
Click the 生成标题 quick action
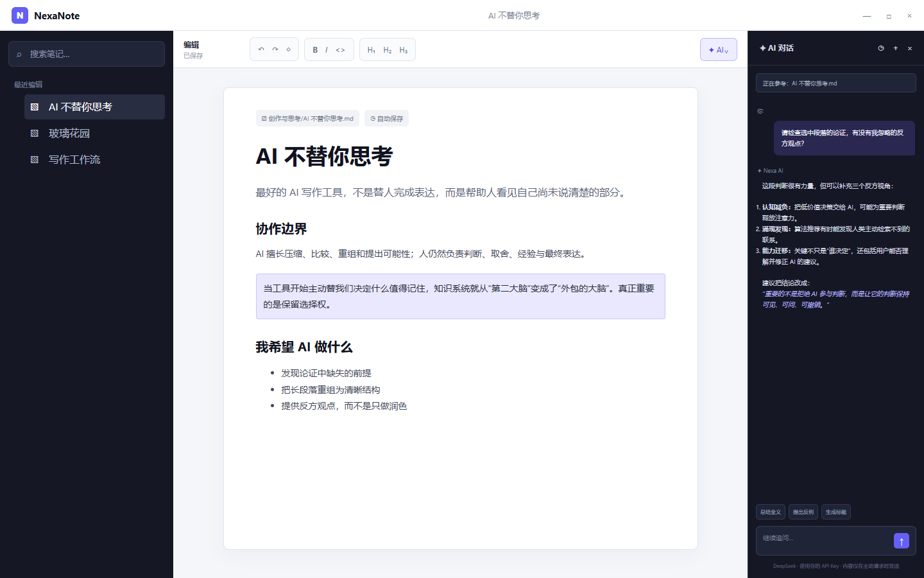836,512
